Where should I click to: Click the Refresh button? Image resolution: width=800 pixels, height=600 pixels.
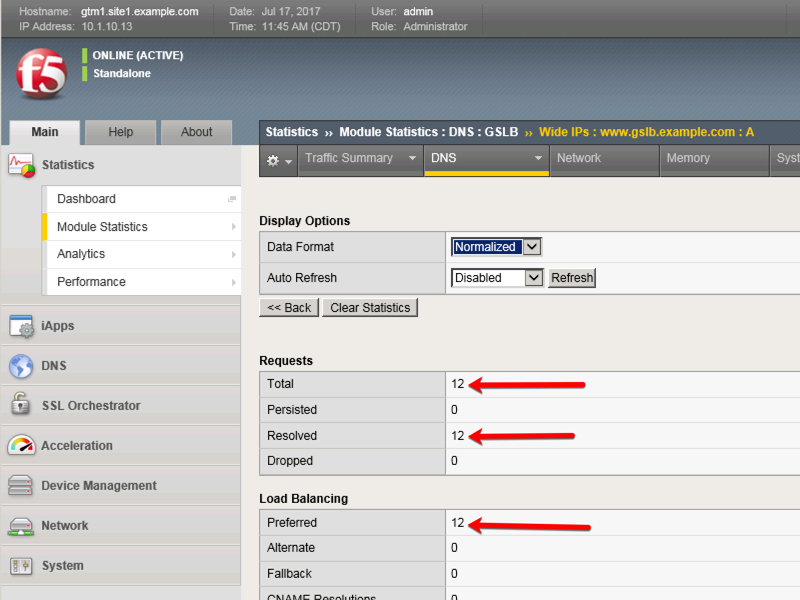pyautogui.click(x=572, y=278)
